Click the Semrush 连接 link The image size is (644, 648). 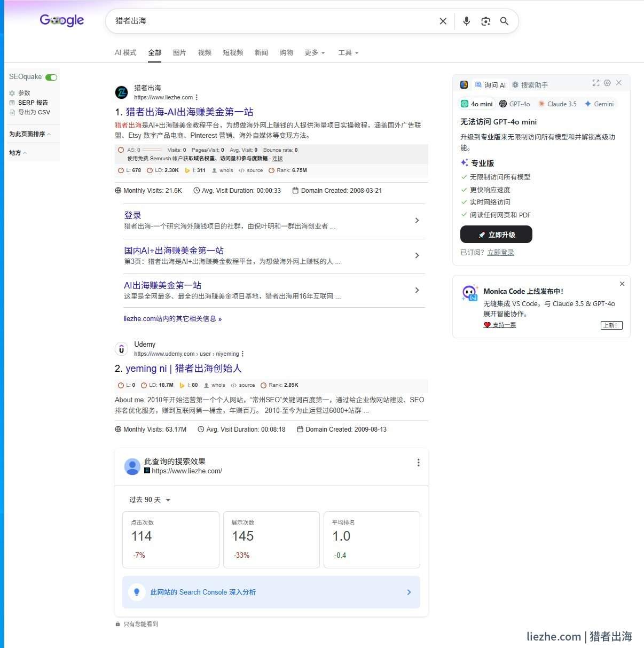point(277,158)
